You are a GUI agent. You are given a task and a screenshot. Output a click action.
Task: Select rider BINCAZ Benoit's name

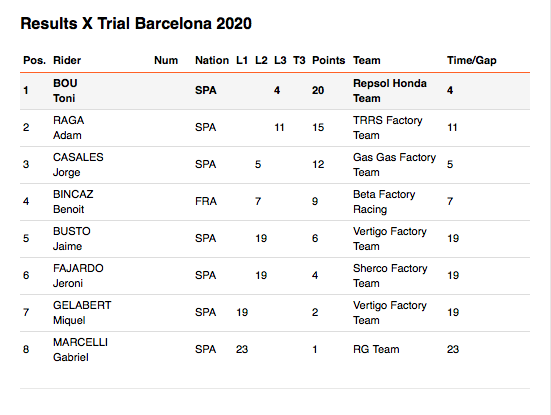point(73,201)
